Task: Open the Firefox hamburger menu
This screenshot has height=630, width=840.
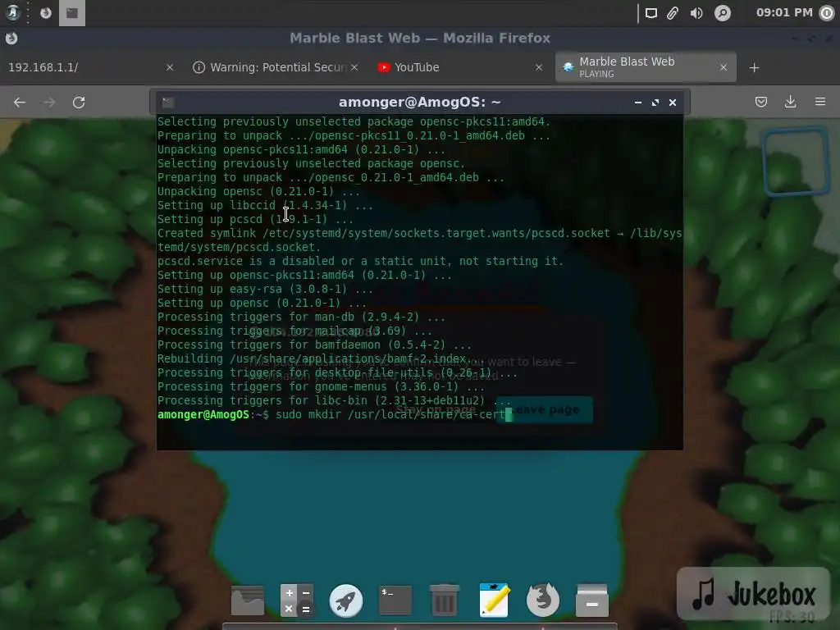Action: [x=820, y=102]
